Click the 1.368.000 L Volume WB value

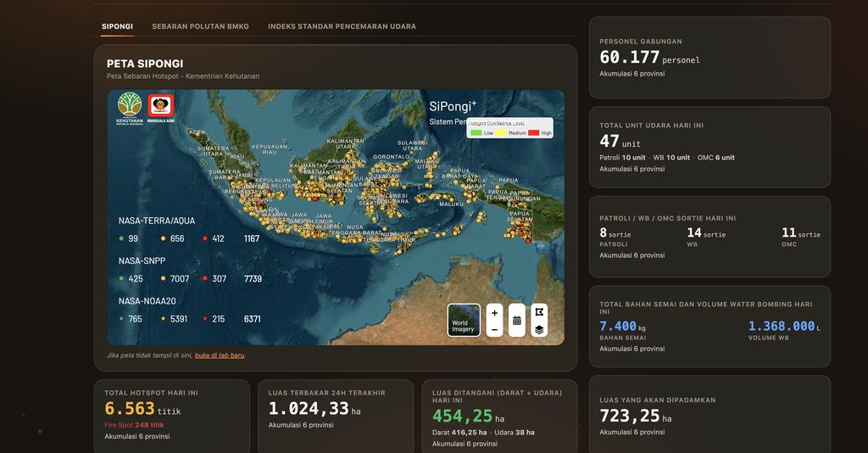pyautogui.click(x=784, y=327)
